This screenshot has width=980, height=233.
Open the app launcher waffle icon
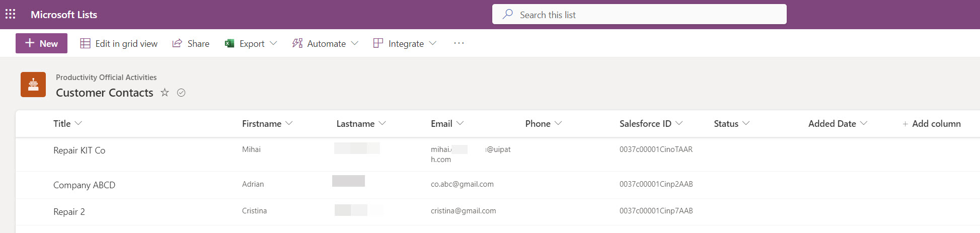click(x=10, y=14)
